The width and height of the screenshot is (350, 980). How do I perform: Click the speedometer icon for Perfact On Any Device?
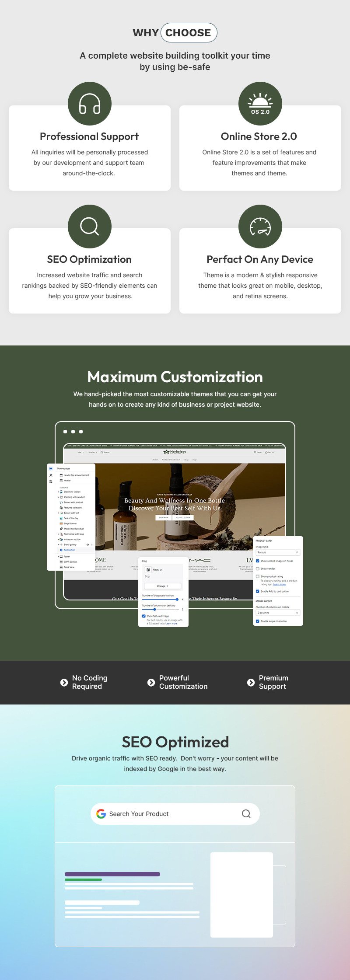[x=260, y=227]
